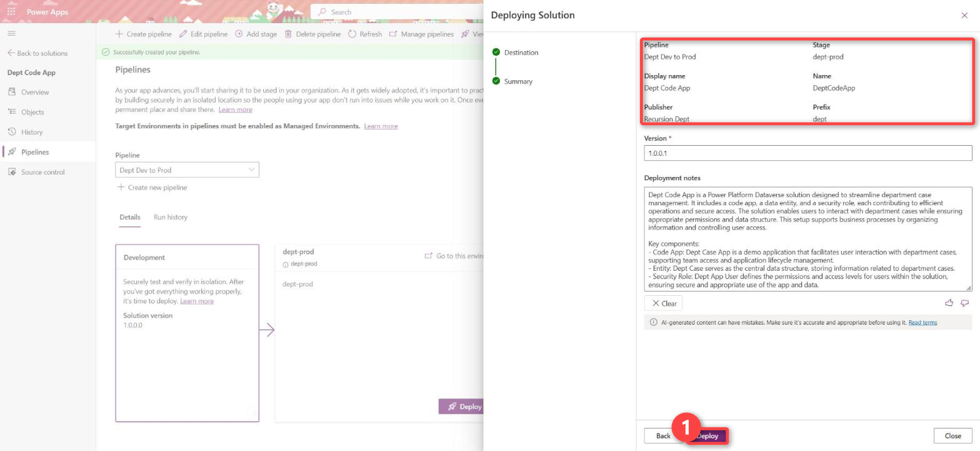Click Edit pipeline in the toolbar

tap(203, 34)
